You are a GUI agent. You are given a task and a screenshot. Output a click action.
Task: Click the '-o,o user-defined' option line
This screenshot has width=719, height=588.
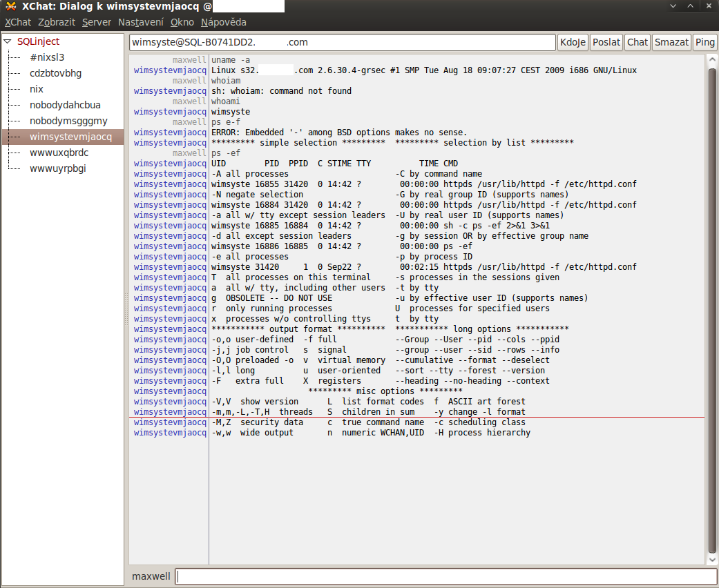coord(385,340)
